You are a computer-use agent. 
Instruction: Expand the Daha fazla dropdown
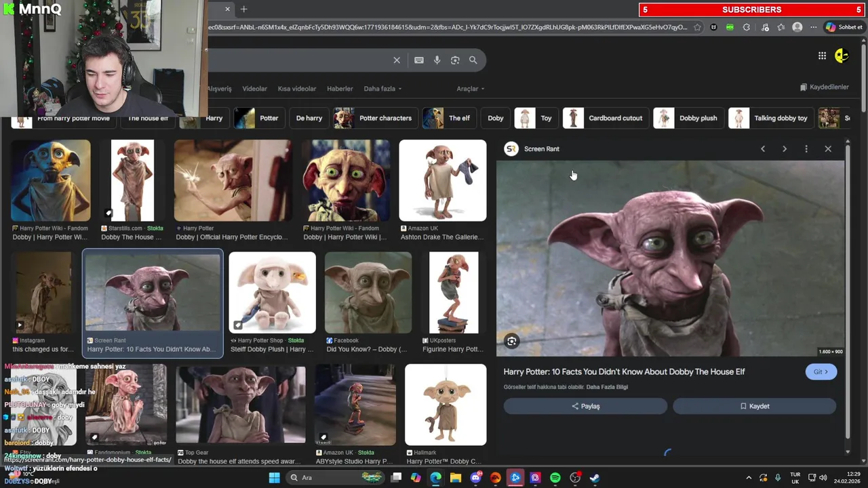382,89
